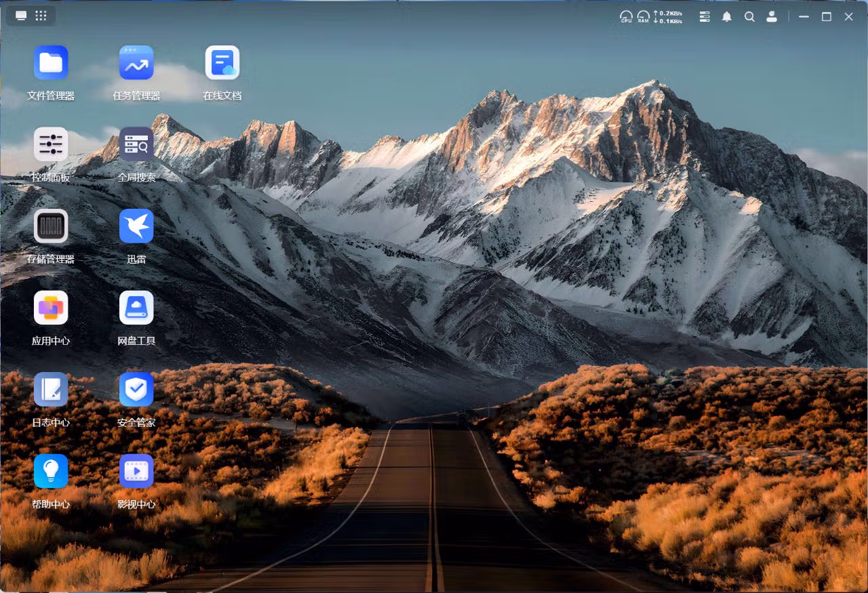The width and height of the screenshot is (868, 593).
Task: Click the RAM usage gauge
Action: 643,17
